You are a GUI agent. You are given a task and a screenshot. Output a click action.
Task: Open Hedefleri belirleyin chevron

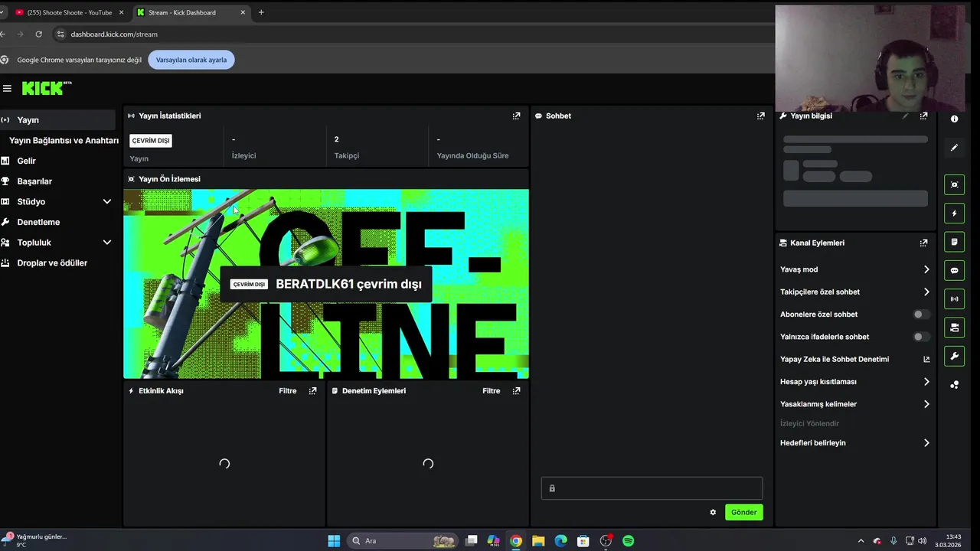pyautogui.click(x=926, y=443)
